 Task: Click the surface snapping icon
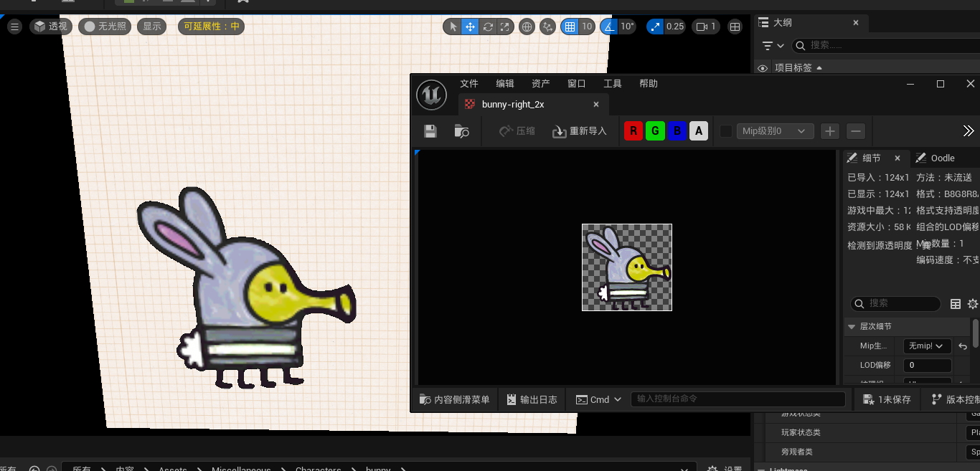(548, 27)
